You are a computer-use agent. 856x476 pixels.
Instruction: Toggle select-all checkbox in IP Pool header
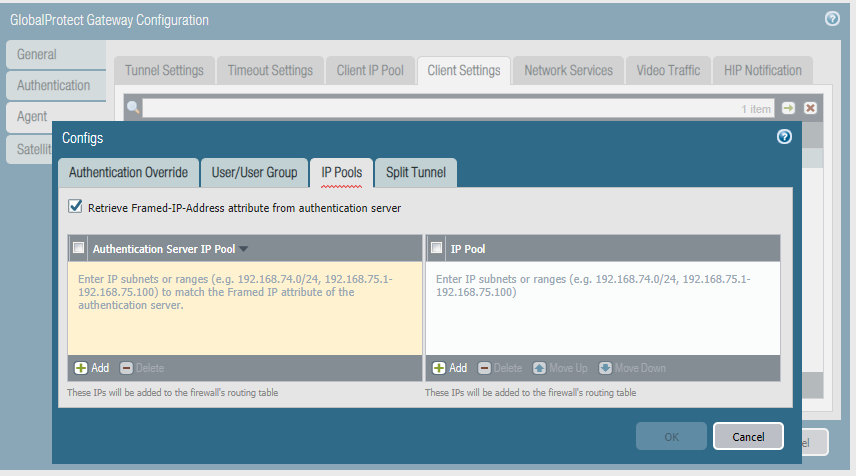(x=437, y=248)
